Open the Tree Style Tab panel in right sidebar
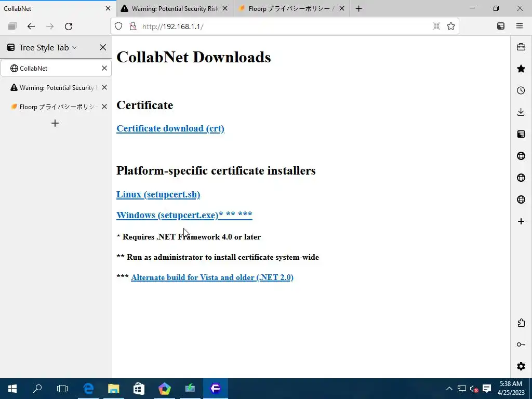The height and width of the screenshot is (399, 532). click(x=521, y=134)
